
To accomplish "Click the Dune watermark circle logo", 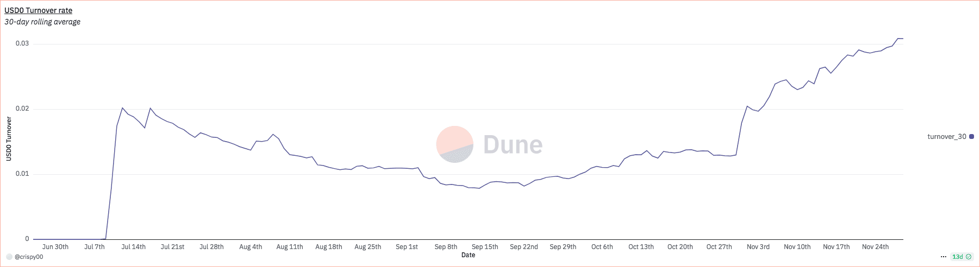I will tap(455, 144).
